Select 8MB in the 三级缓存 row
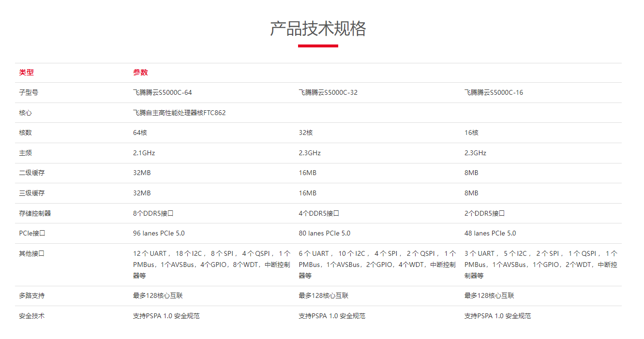The width and height of the screenshot is (644, 339). click(x=471, y=193)
